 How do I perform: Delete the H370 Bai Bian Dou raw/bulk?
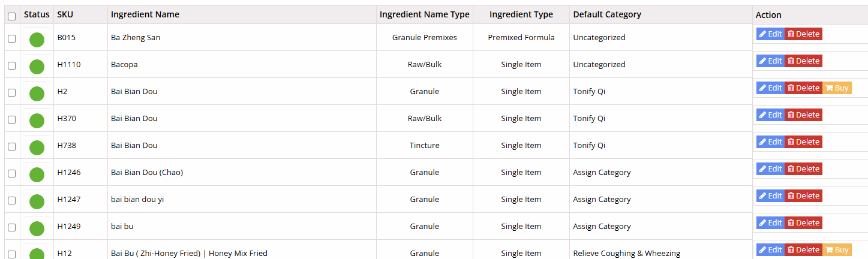click(803, 115)
